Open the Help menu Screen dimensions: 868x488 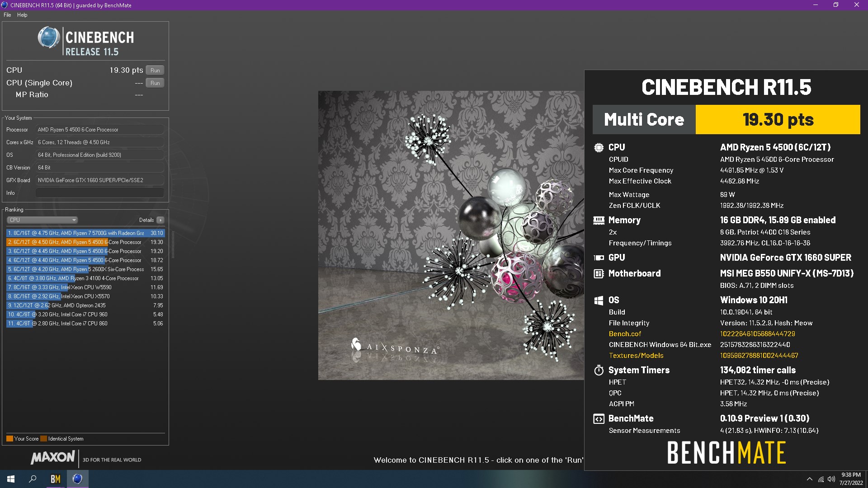click(x=22, y=15)
